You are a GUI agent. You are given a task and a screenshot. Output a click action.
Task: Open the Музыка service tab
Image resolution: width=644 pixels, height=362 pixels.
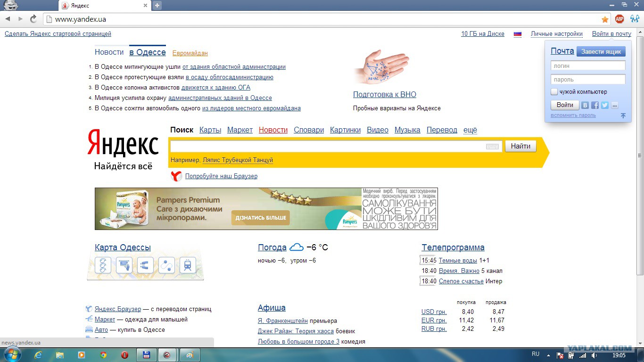tap(407, 130)
